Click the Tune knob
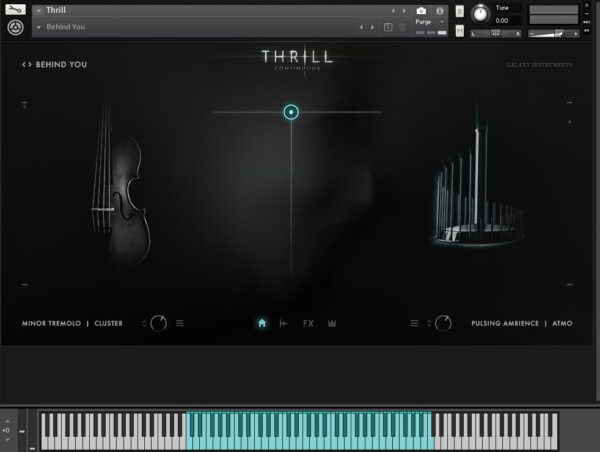The image size is (600, 452). click(480, 14)
